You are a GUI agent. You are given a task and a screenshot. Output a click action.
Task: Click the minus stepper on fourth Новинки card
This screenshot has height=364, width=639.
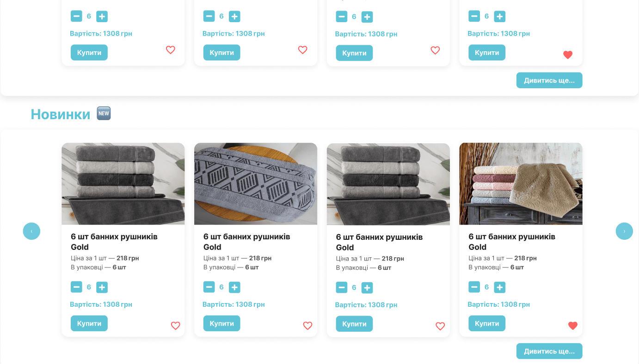point(474,287)
